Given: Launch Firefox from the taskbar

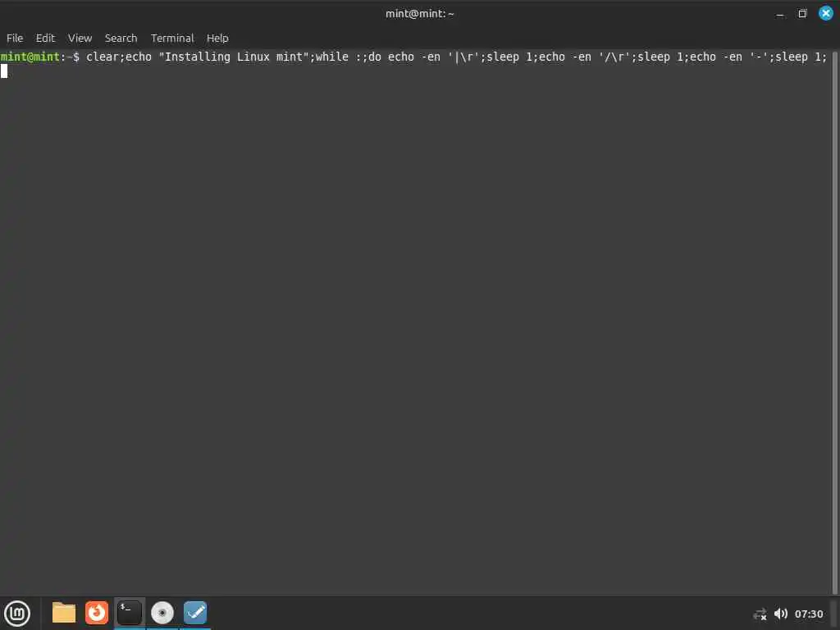Looking at the screenshot, I should [97, 612].
